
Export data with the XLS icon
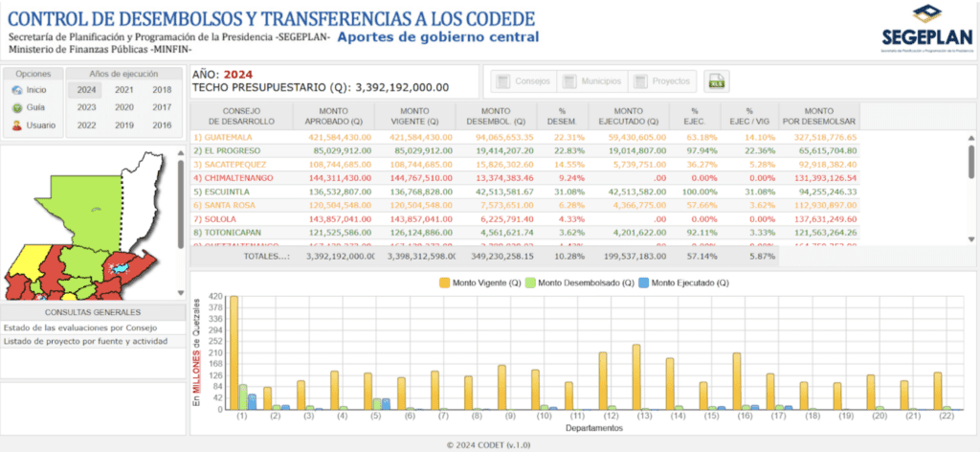716,82
